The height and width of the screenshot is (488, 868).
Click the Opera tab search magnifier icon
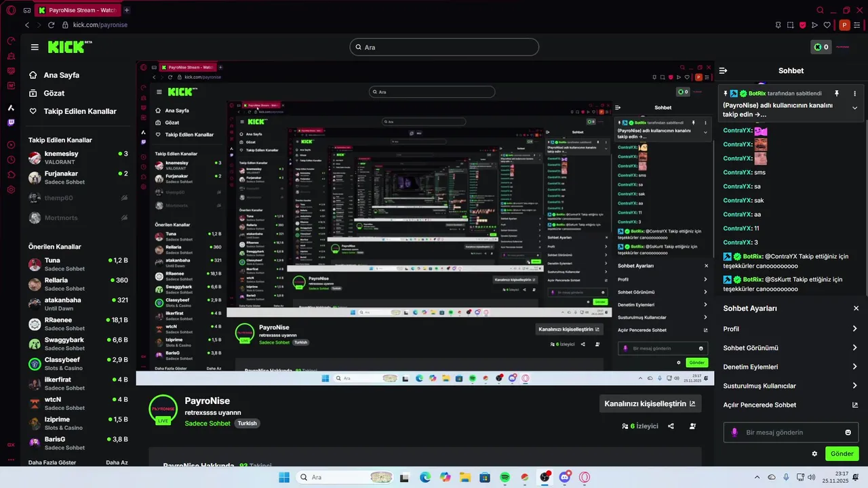coord(820,10)
